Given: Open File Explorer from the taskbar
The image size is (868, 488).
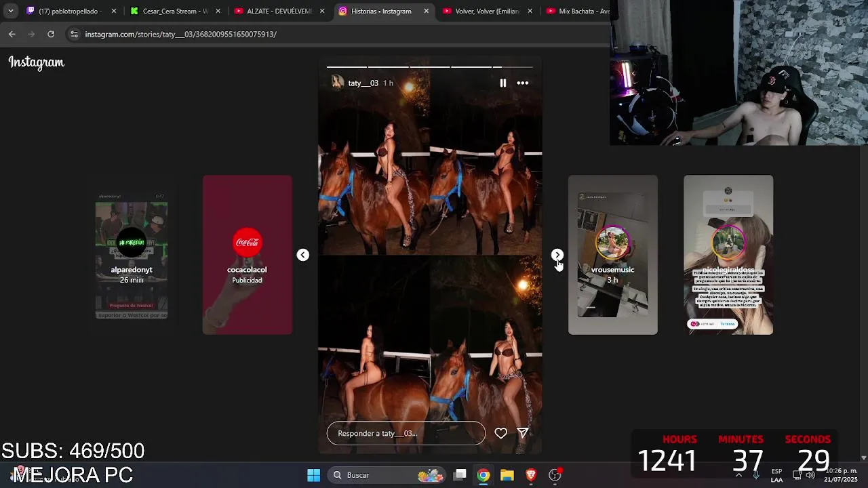Looking at the screenshot, I should pyautogui.click(x=507, y=475).
